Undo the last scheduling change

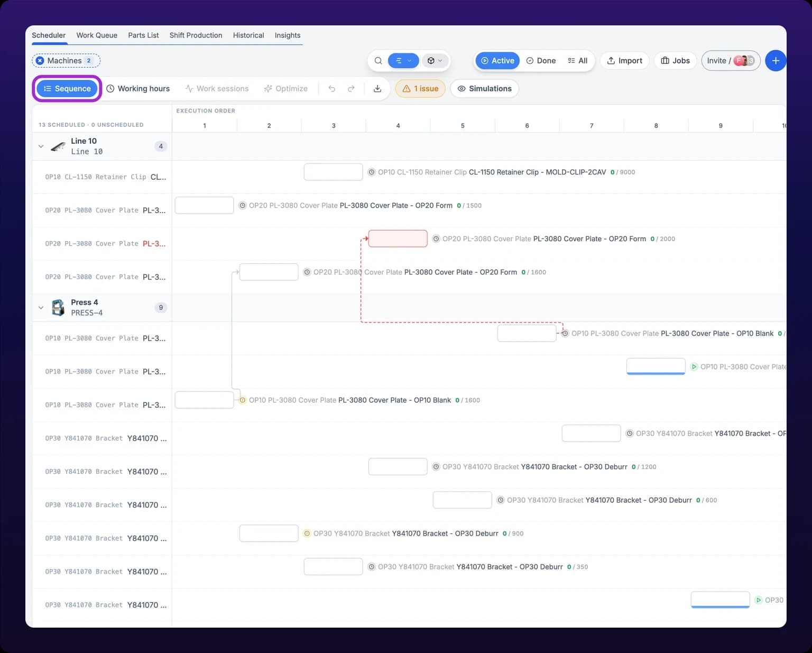pyautogui.click(x=332, y=89)
